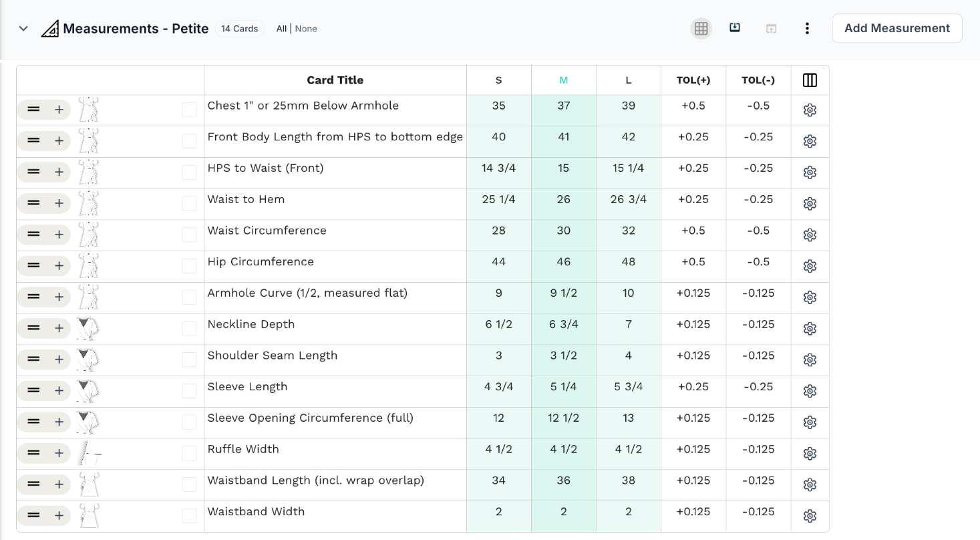Click the download measurements icon

735,28
